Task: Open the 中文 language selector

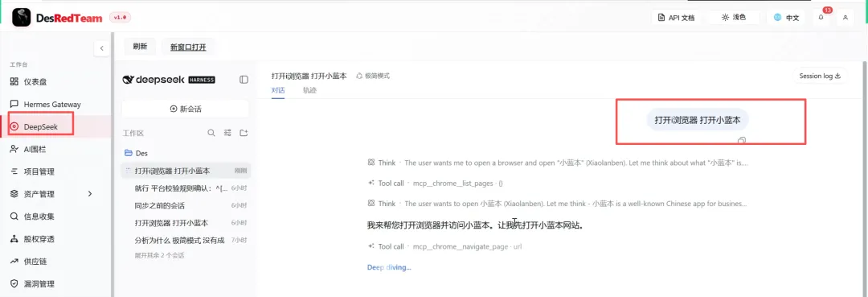Action: 786,17
